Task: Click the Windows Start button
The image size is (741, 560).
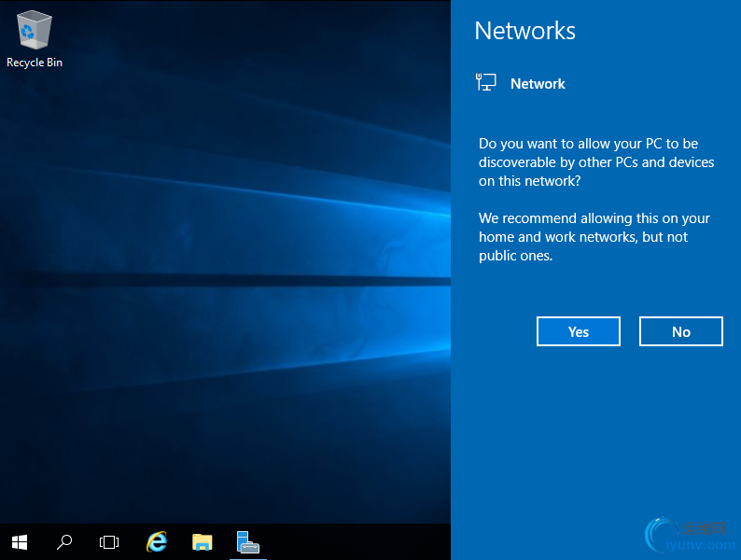Action: [x=20, y=542]
